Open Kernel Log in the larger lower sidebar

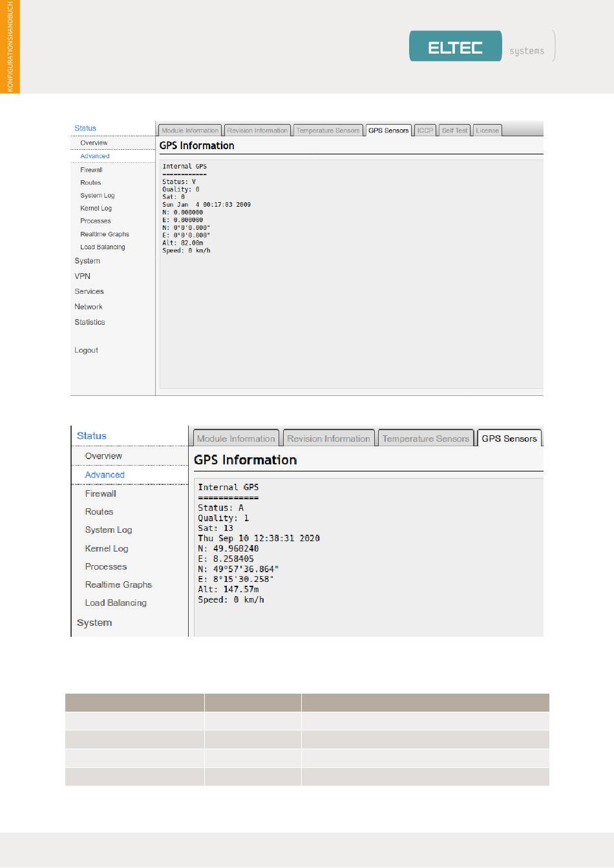tap(107, 548)
